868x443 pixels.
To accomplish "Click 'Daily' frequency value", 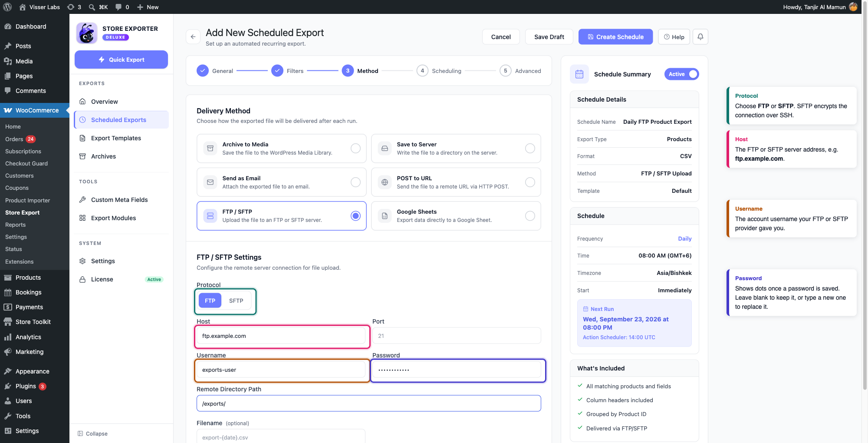I will tap(685, 239).
